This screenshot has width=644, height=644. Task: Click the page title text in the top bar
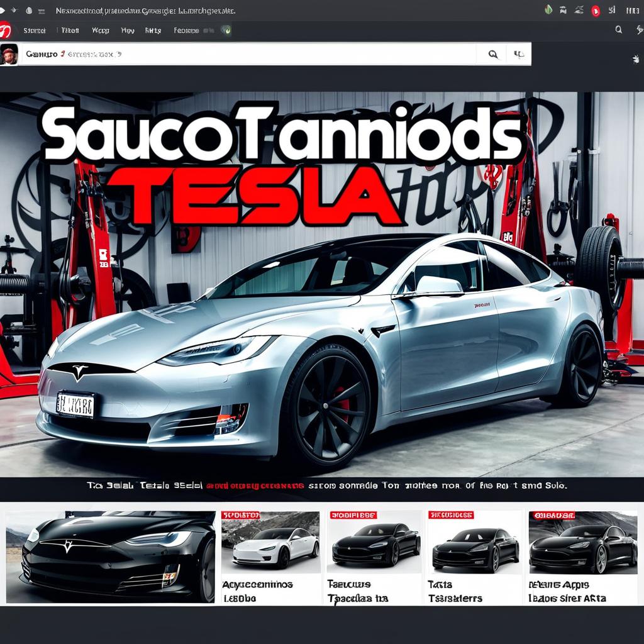click(x=145, y=11)
